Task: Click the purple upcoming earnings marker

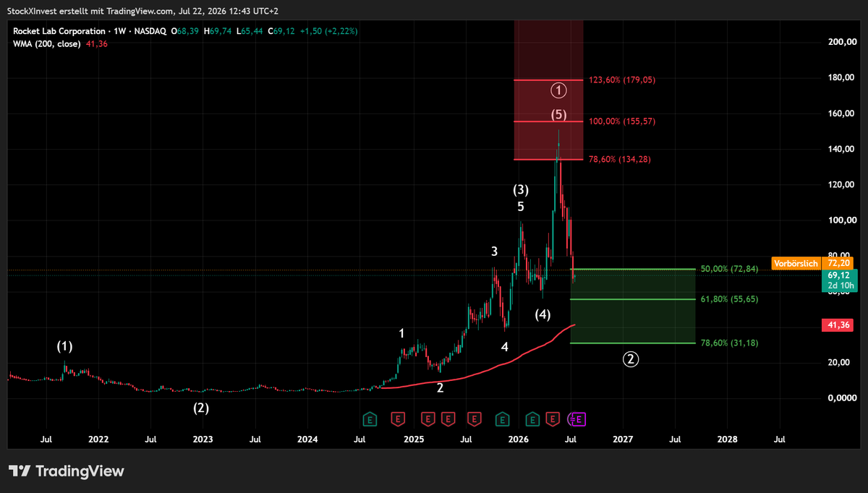Action: 579,418
